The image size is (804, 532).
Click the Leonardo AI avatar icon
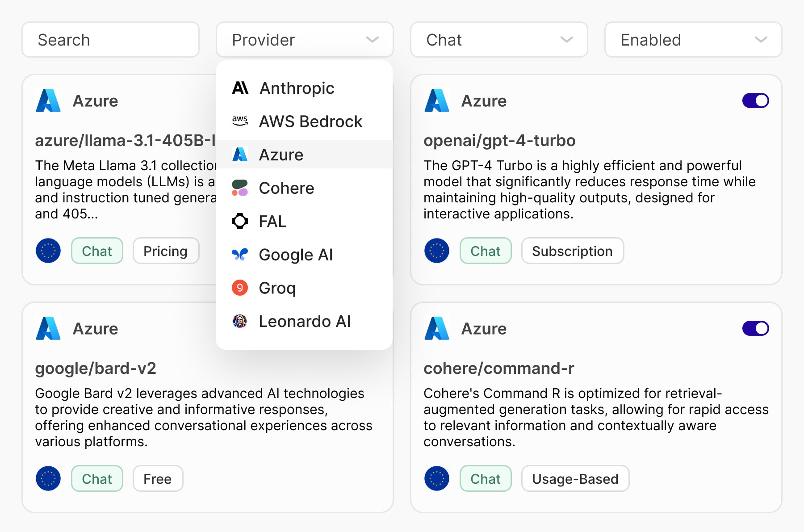coord(240,321)
